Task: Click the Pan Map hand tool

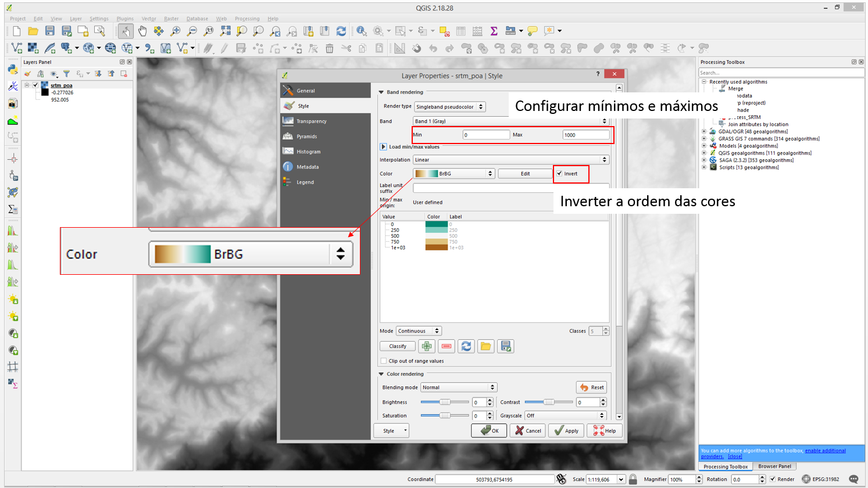Action: pos(142,31)
